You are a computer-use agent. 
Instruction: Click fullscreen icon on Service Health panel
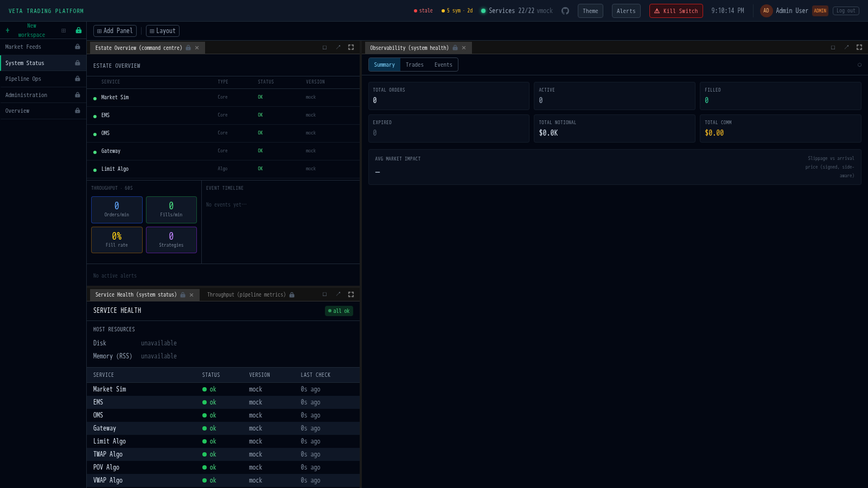pyautogui.click(x=351, y=294)
